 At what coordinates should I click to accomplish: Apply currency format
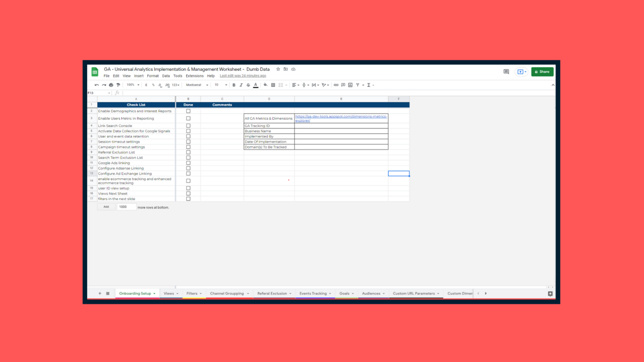(146, 85)
